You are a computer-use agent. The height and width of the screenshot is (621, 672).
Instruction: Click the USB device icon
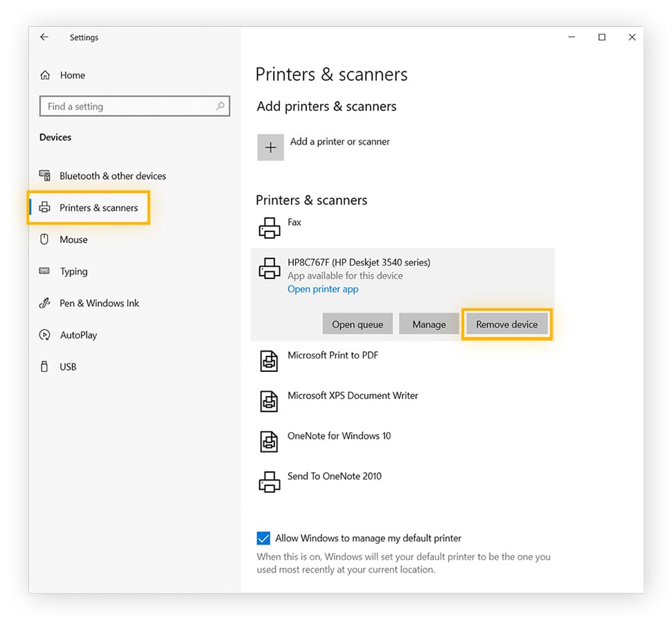[x=44, y=367]
